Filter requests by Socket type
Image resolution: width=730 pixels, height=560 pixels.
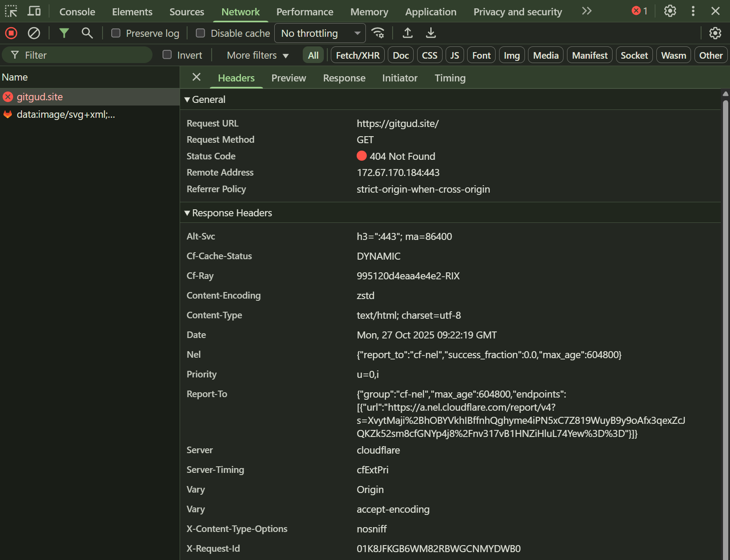tap(634, 55)
